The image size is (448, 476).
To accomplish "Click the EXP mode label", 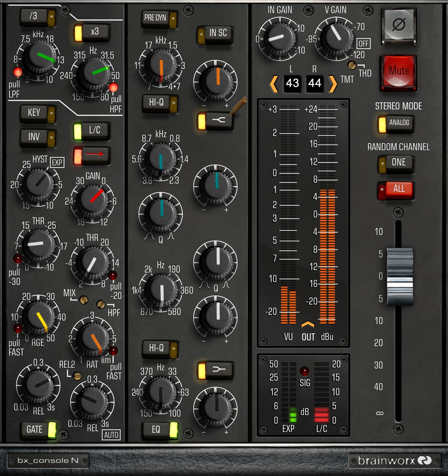I will tap(57, 163).
